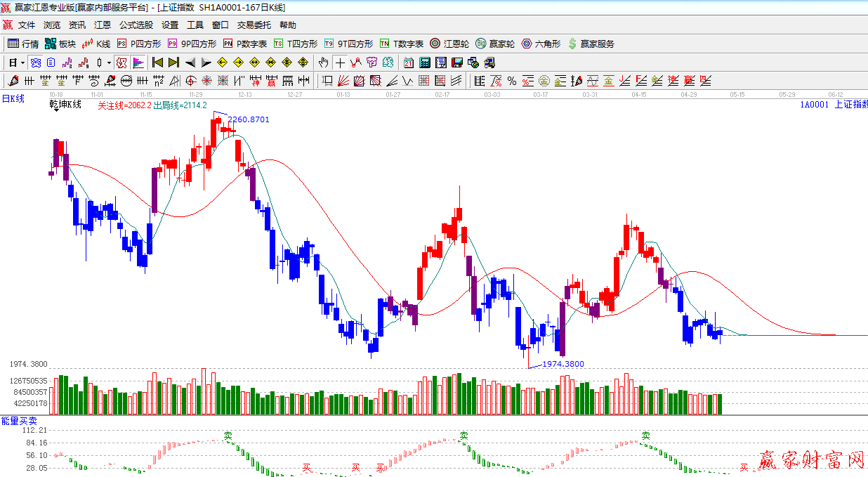The image size is (868, 477).
Task: Expand the candlestick style dropdown arrow
Action: 109,63
